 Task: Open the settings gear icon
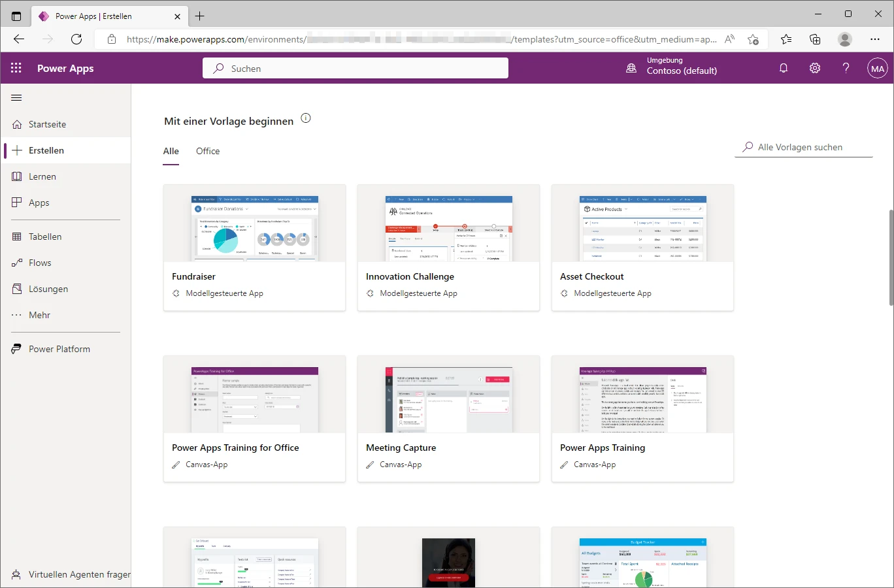(x=815, y=68)
